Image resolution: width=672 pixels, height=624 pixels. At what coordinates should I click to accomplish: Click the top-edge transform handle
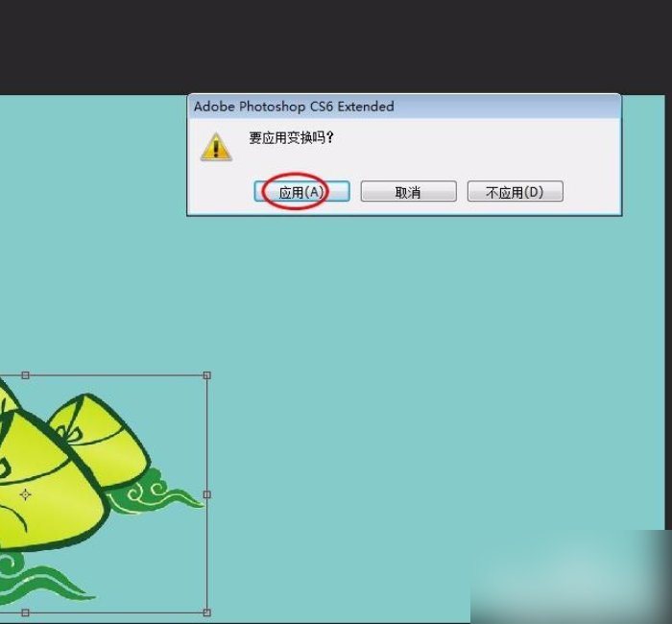coord(25,375)
